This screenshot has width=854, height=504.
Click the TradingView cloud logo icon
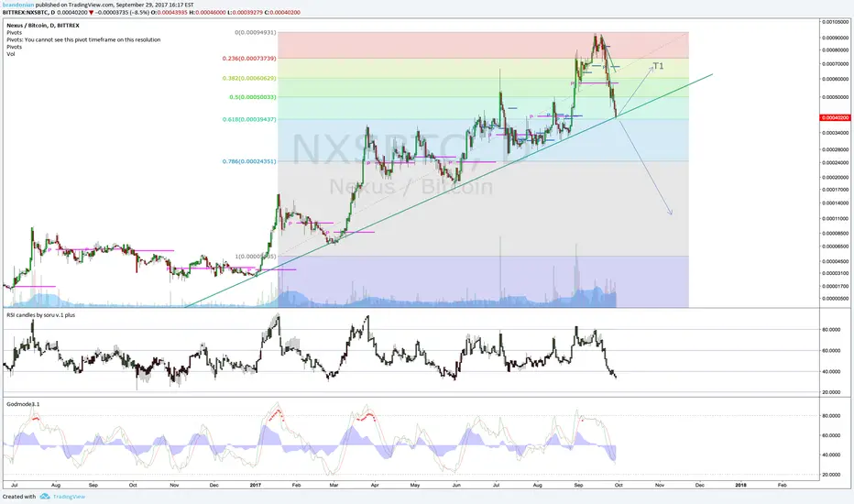pyautogui.click(x=45, y=497)
